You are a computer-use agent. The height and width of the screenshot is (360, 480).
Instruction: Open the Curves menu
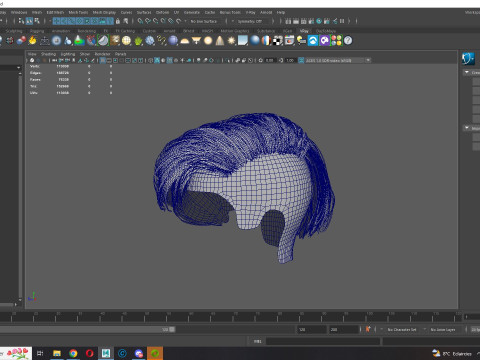tap(126, 12)
